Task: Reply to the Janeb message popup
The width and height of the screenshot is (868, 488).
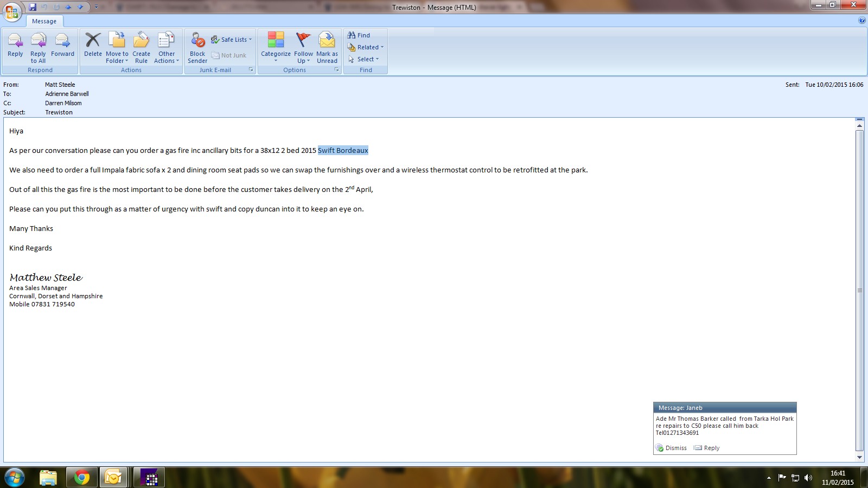Action: coord(707,448)
